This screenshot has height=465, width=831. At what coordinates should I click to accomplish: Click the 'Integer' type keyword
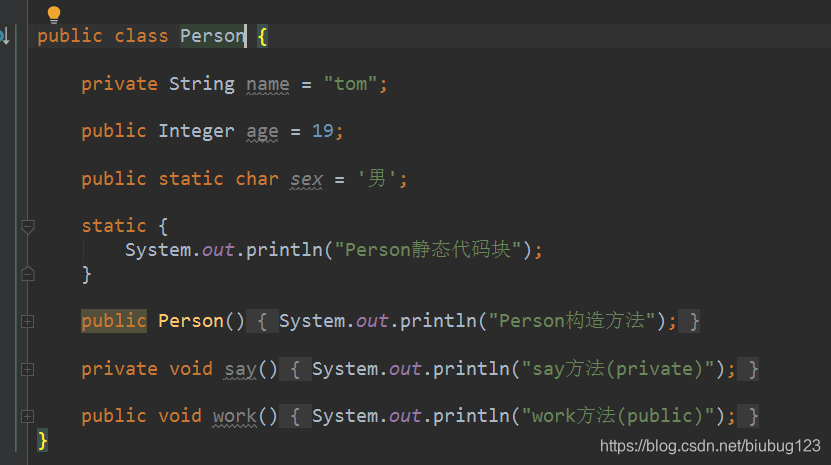(197, 131)
